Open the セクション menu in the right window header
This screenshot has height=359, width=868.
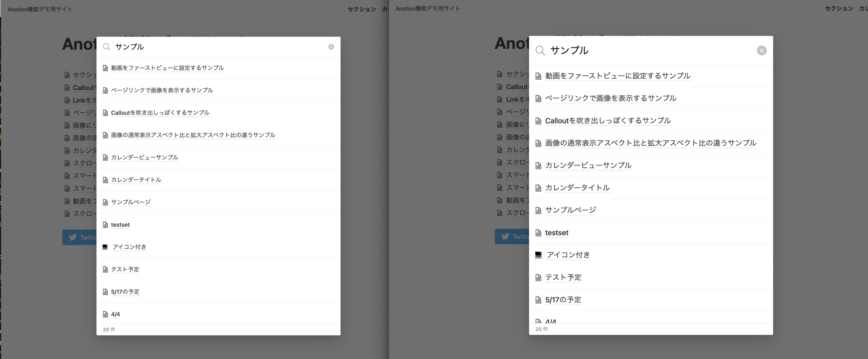click(x=839, y=8)
